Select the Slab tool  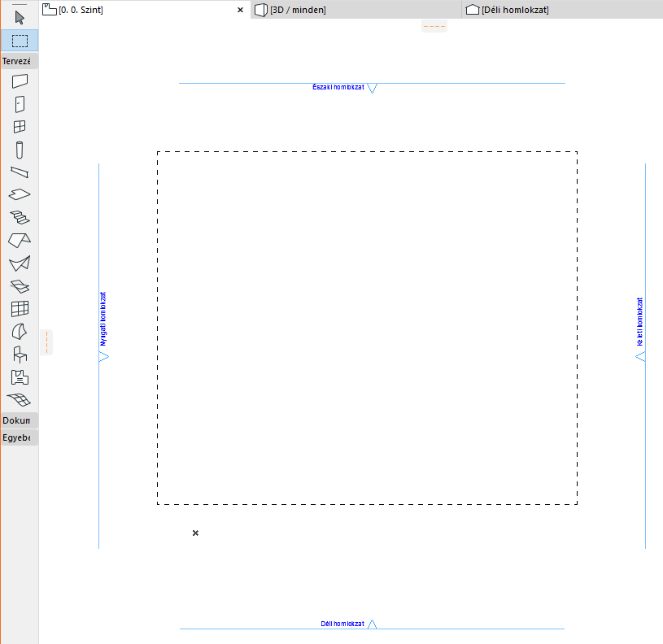[x=20, y=194]
